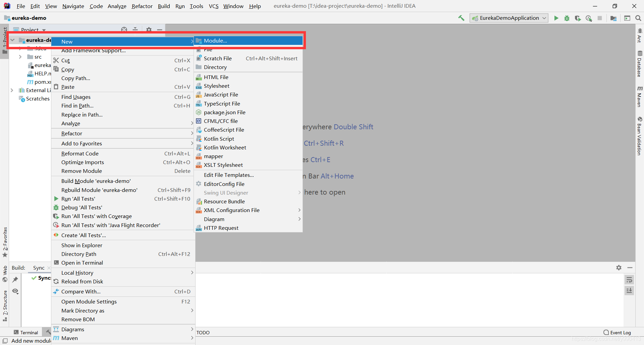Click tool window toggle icon in status bar
The image size is (644, 345).
(5, 341)
